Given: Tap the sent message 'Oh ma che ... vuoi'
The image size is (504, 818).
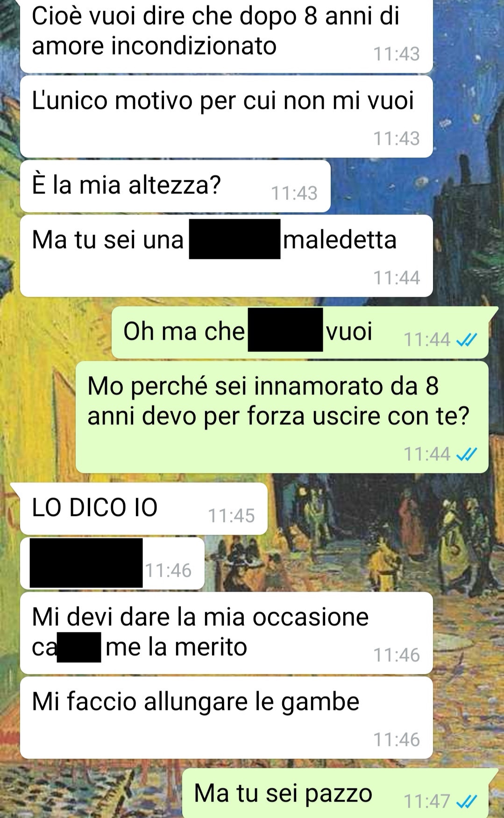Looking at the screenshot, I should 300,332.
